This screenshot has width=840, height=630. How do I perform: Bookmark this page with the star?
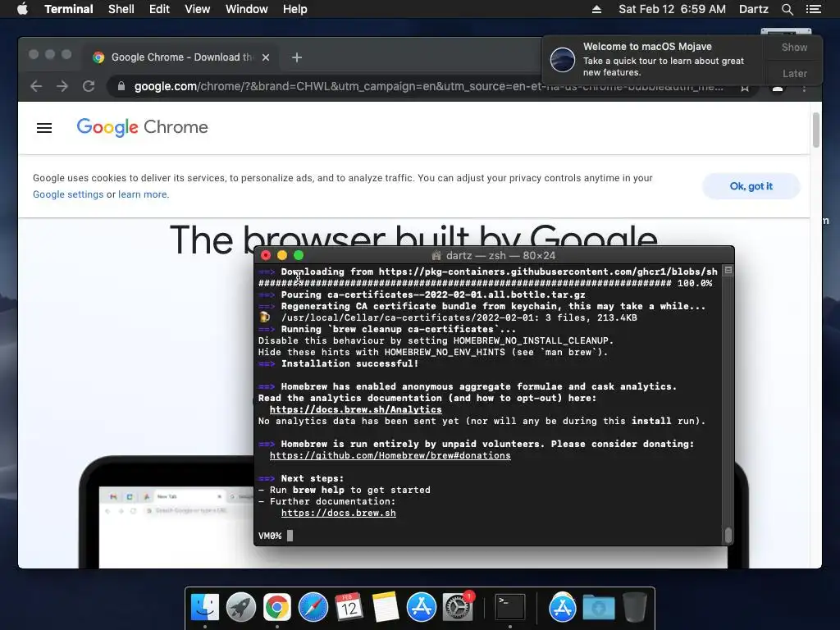coord(745,87)
